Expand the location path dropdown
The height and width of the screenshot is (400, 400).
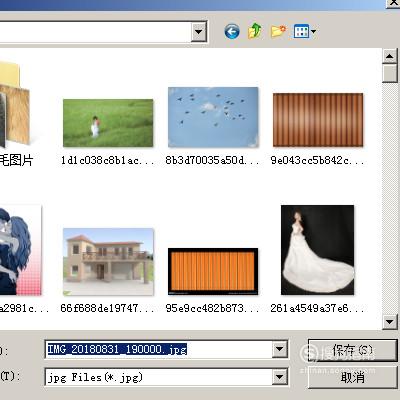pyautogui.click(x=199, y=32)
